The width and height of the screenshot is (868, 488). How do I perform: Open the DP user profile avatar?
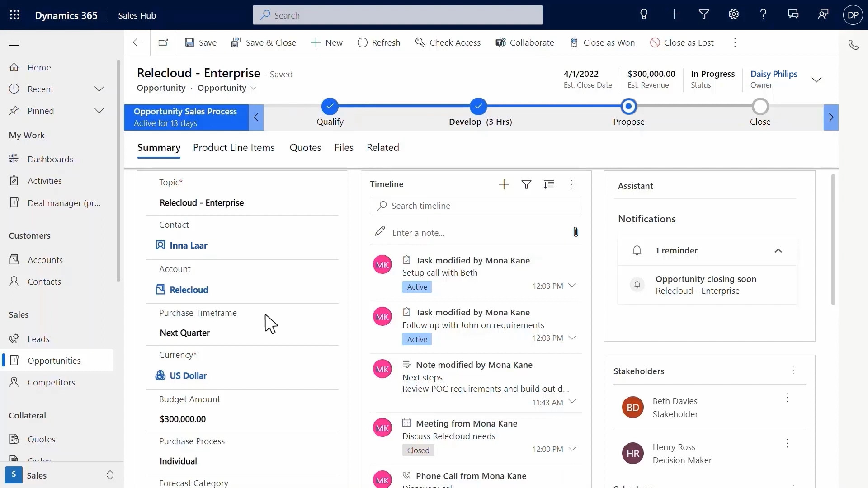pyautogui.click(x=853, y=15)
